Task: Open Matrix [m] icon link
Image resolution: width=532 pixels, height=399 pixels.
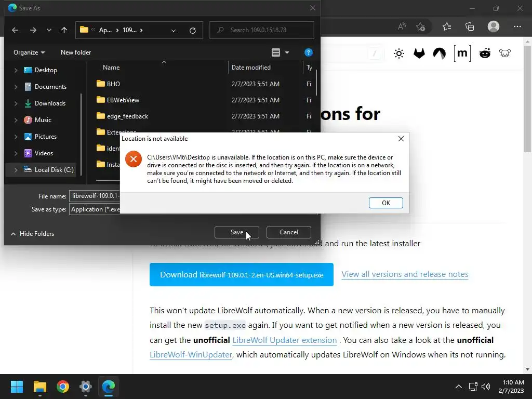Action: tap(462, 54)
